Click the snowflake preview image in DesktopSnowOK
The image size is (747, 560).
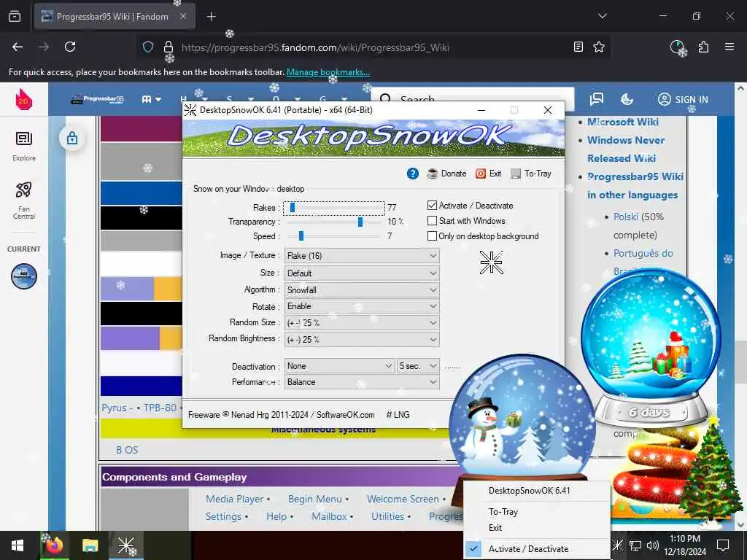[491, 262]
